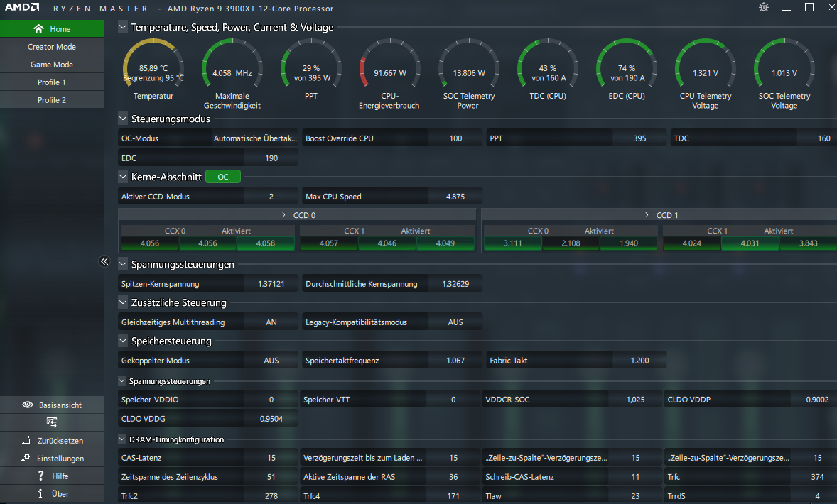This screenshot has width=837, height=504.
Task: Click core bar showing 4.058
Action: 265,243
